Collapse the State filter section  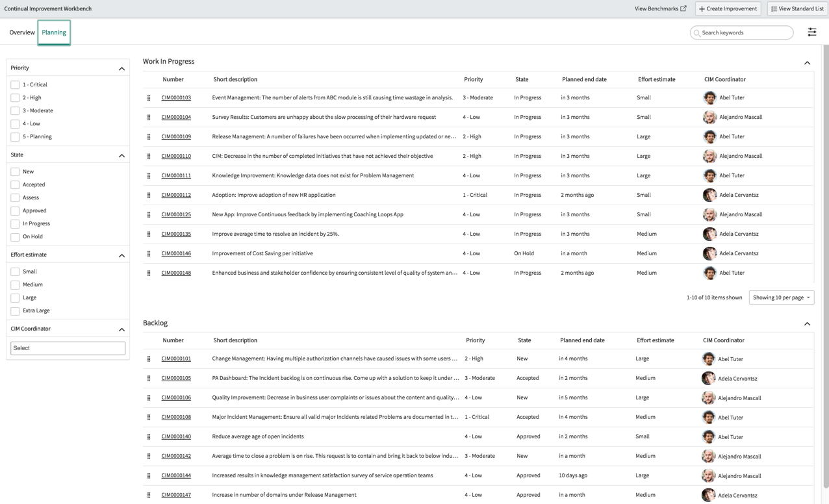point(121,155)
